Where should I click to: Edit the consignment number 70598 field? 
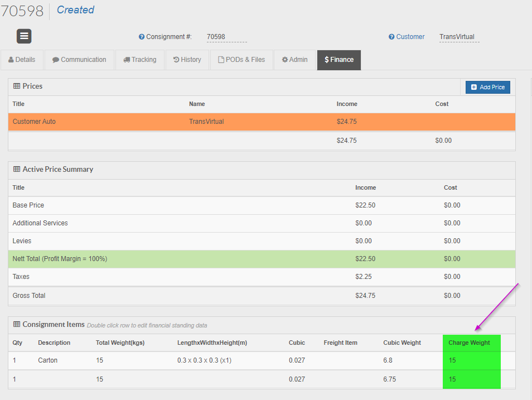click(x=226, y=37)
